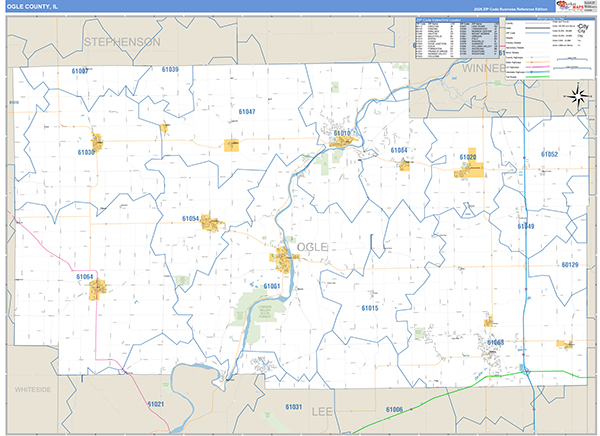Click ZIP code 61010 label
This screenshot has width=600, height=436.
(x=342, y=133)
